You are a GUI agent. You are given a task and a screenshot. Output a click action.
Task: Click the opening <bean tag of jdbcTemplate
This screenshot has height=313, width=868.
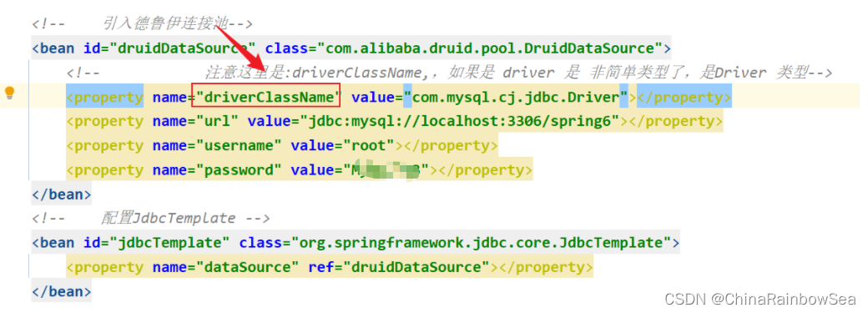[53, 243]
